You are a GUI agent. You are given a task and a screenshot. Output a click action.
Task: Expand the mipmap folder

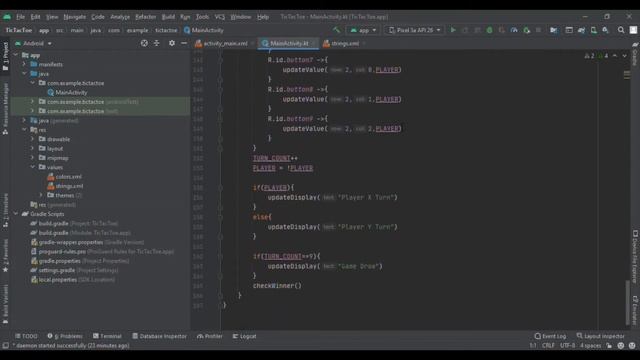[x=33, y=158]
